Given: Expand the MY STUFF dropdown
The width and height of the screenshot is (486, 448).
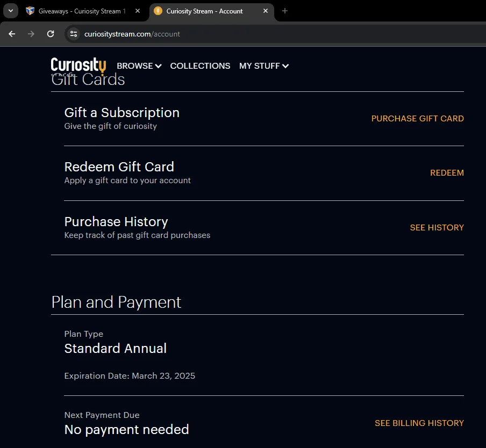Looking at the screenshot, I should tap(264, 66).
